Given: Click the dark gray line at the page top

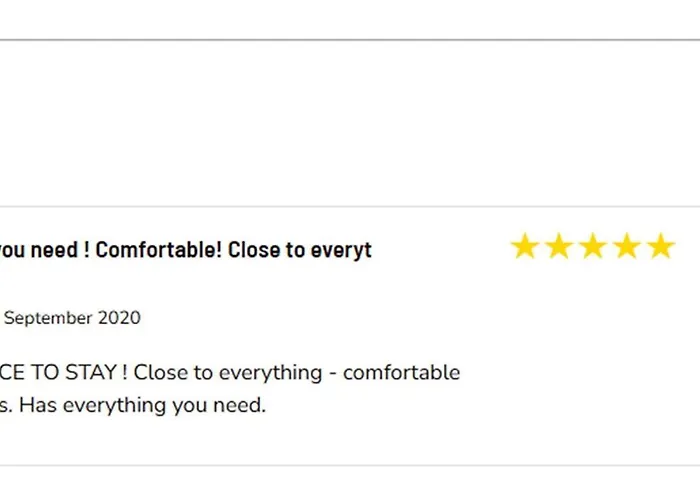Looking at the screenshot, I should 350,40.
